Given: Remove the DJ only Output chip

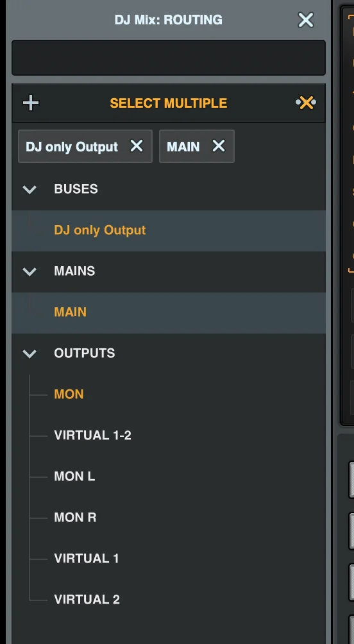Looking at the screenshot, I should 137,146.
